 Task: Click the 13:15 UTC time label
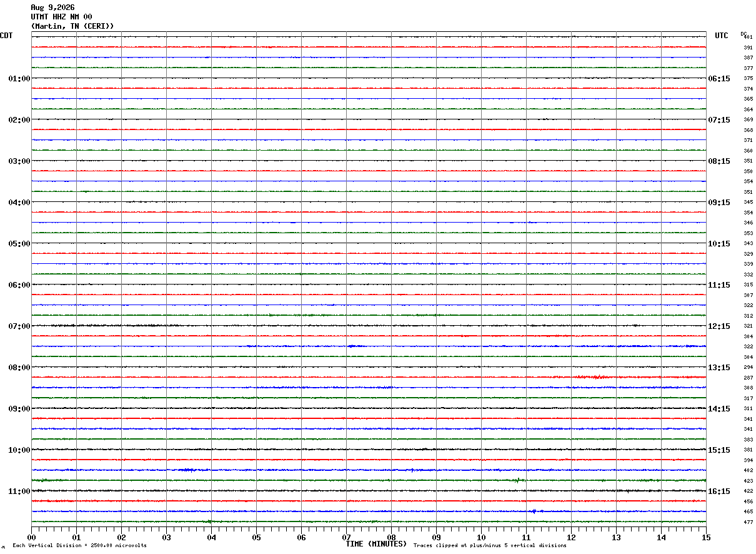[x=719, y=368]
